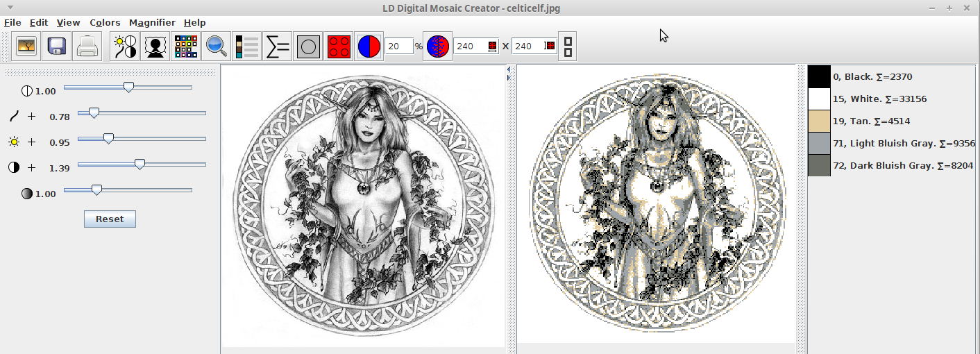Collapse split pane with divider arrow
The image size is (980, 354).
(509, 69)
